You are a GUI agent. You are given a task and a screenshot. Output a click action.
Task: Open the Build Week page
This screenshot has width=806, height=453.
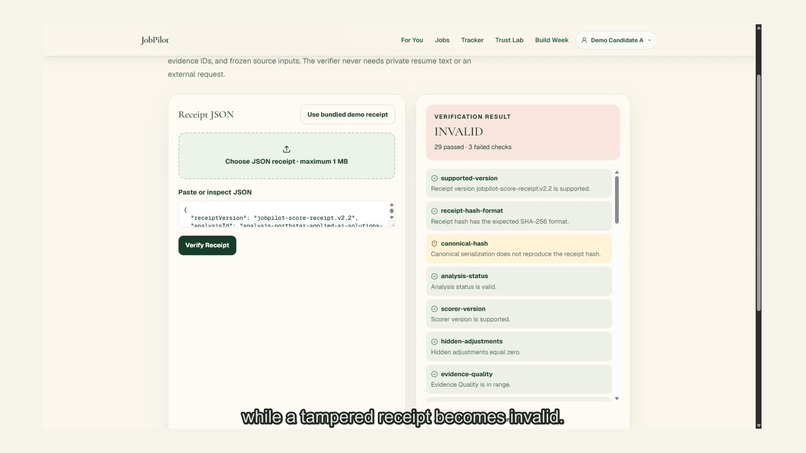tap(552, 40)
